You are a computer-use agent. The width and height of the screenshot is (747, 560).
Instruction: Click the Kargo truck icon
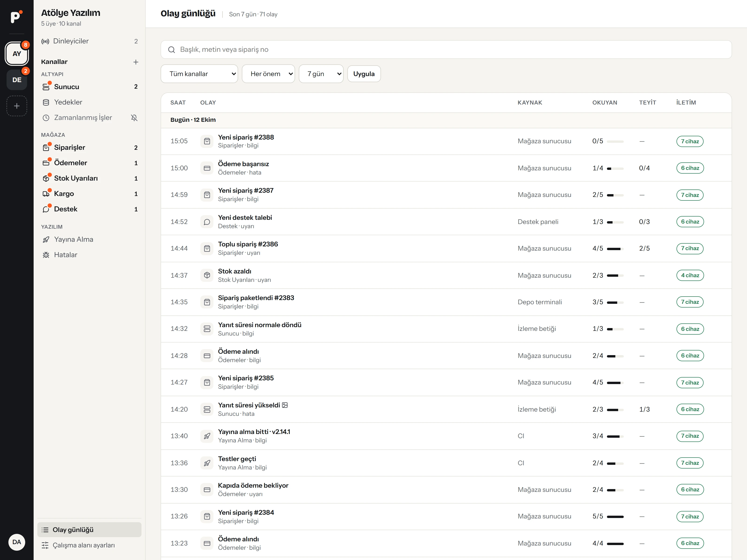tap(46, 194)
